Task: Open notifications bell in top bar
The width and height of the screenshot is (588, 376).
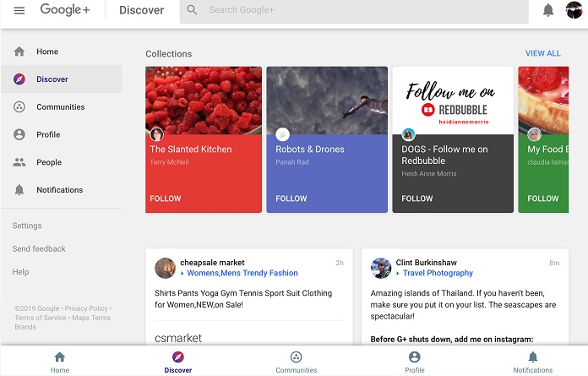Action: (x=548, y=10)
